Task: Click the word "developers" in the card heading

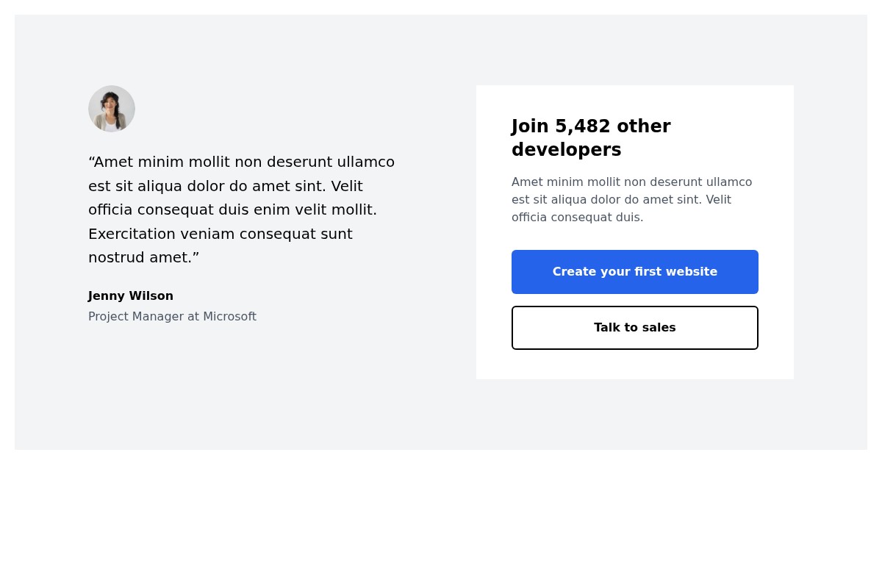Action: pos(566,150)
